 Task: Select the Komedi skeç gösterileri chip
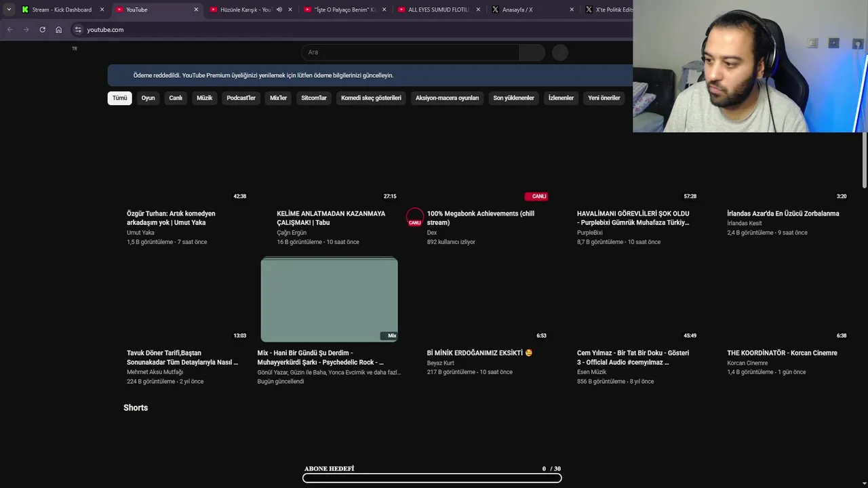coord(371,98)
